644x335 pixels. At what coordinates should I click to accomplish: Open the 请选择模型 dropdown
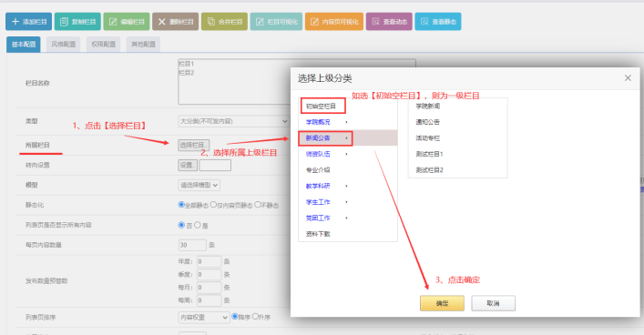pos(199,185)
